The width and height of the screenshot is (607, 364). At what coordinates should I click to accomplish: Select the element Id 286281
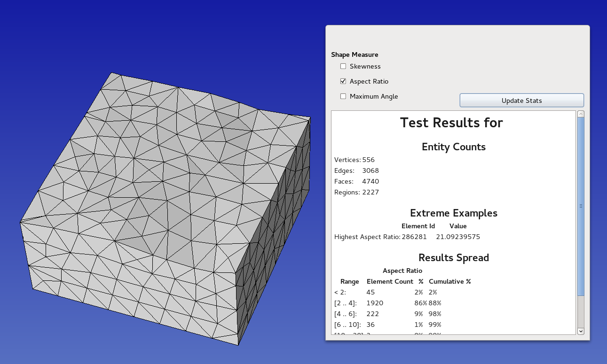pos(415,237)
